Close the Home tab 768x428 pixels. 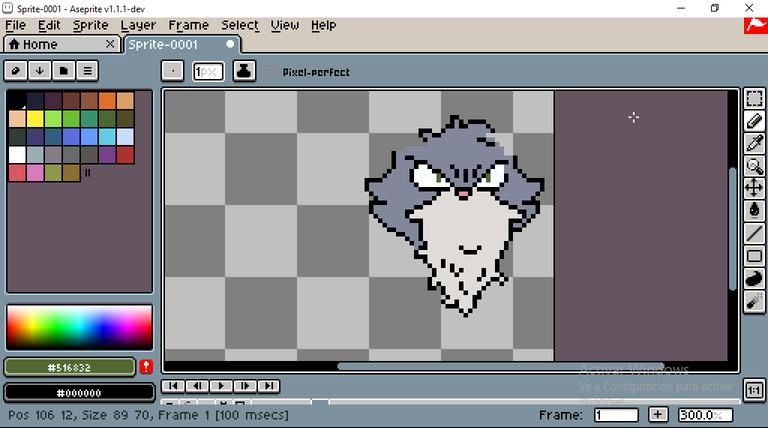point(110,44)
